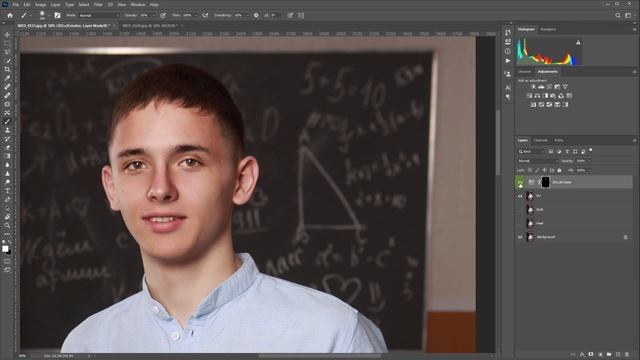This screenshot has height=360, width=640.
Task: Select the Eyedropper tool
Action: pos(7,78)
